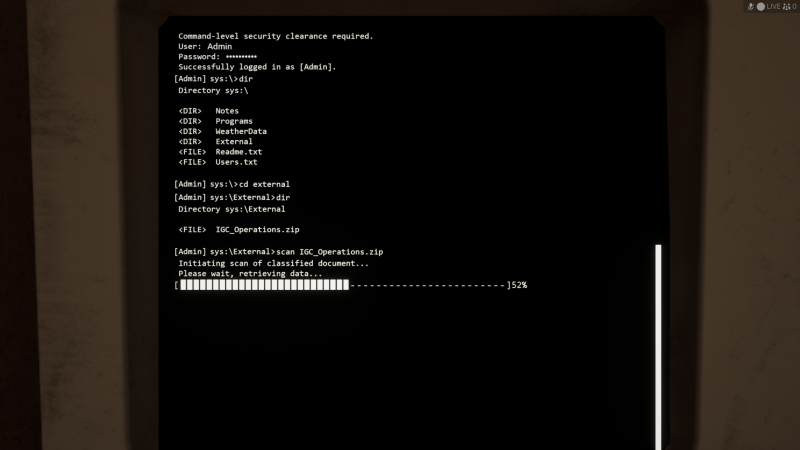
Task: Click the Users.txt file entry
Action: coord(236,161)
